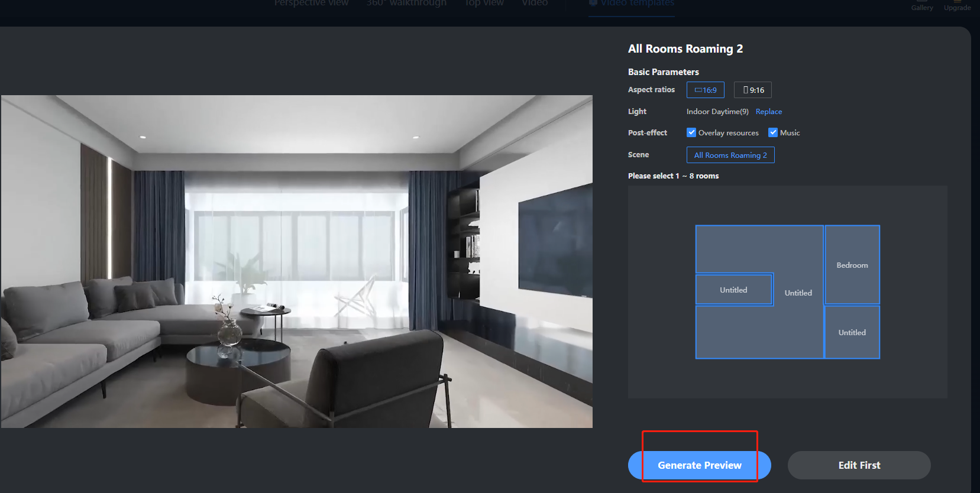Open the Gallery icon in top bar
980x493 pixels.
(921, 5)
